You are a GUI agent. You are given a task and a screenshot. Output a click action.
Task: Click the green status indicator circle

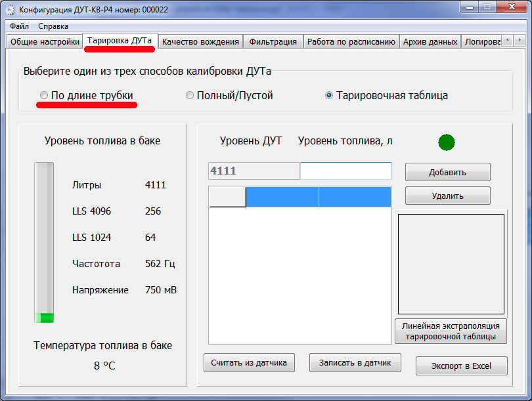[447, 142]
